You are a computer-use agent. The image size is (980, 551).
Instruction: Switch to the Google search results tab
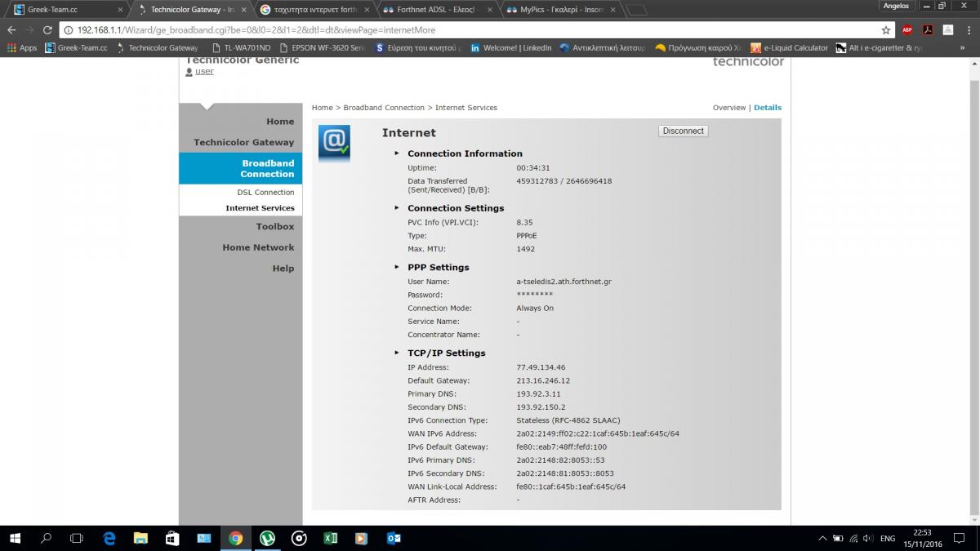pyautogui.click(x=314, y=10)
